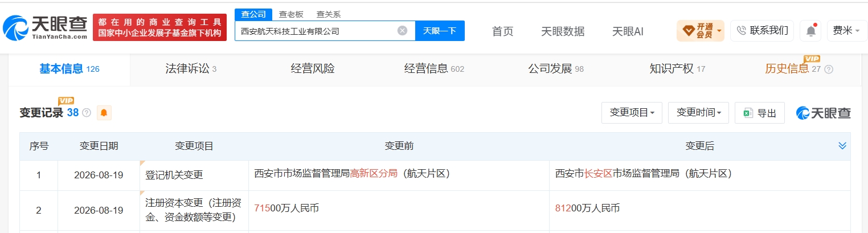Open the 变更项目 filter dropdown
Viewport: 868px width, 233px height.
pos(632,113)
